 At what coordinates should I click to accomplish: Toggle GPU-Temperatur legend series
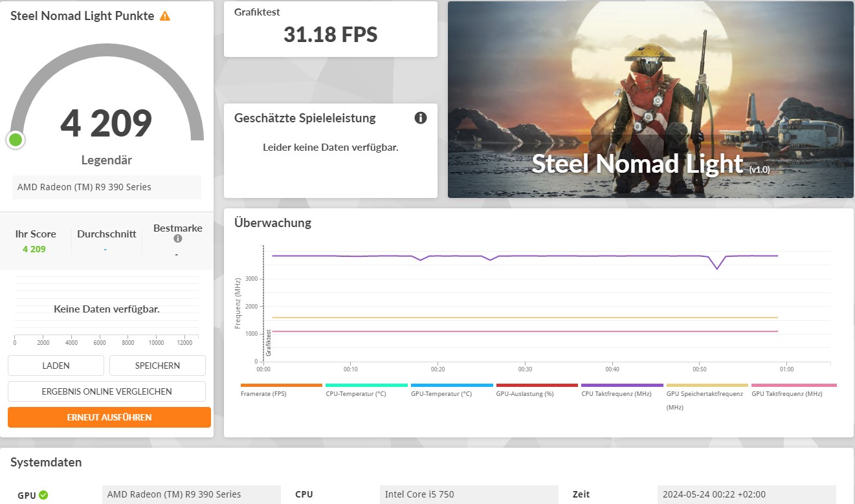(451, 389)
